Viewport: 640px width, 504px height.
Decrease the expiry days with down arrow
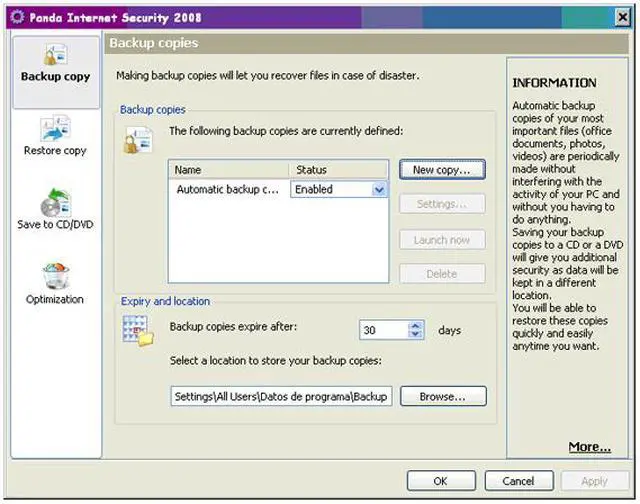click(x=416, y=335)
